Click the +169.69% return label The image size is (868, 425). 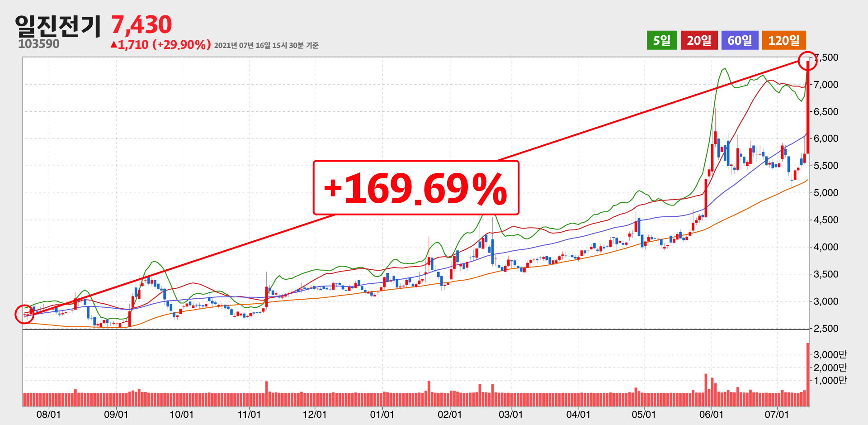pyautogui.click(x=416, y=188)
